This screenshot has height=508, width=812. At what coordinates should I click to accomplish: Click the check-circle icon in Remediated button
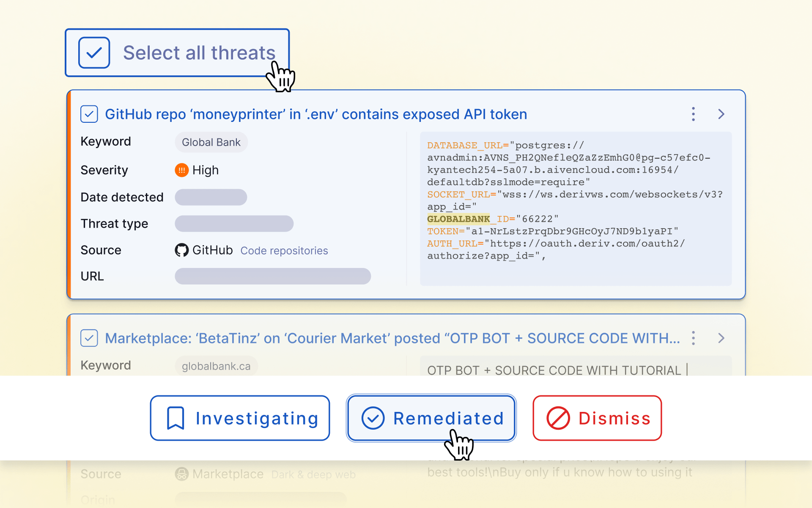pos(373,418)
